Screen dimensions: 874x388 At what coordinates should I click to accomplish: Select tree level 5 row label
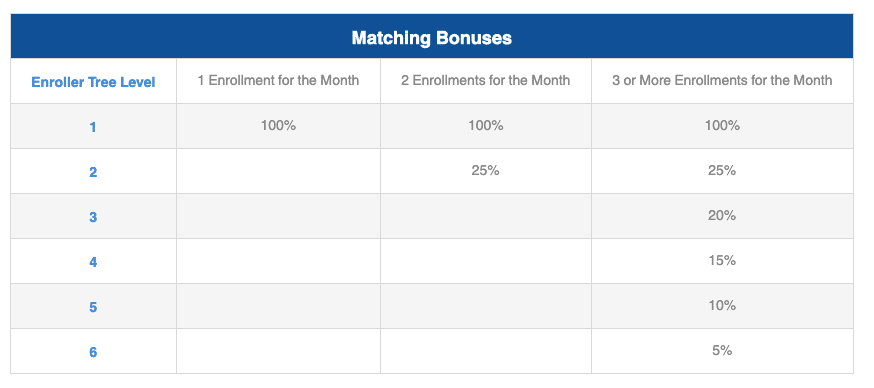93,307
